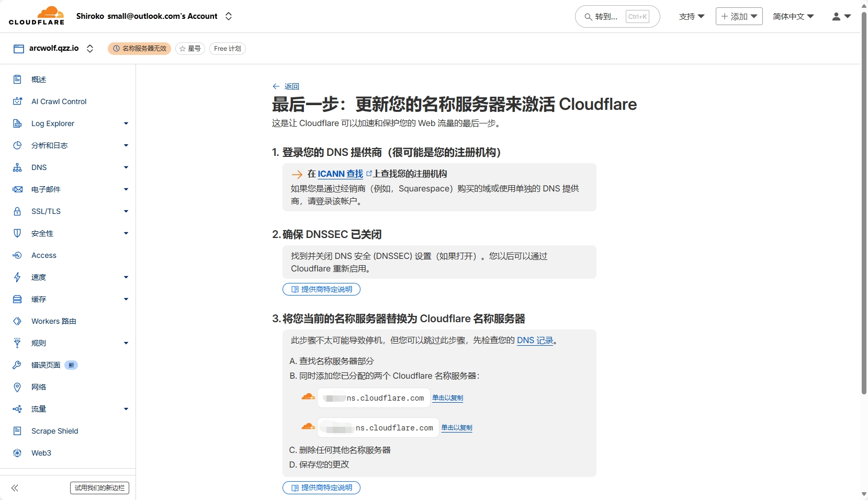Click the 转到... search field

[x=606, y=17]
